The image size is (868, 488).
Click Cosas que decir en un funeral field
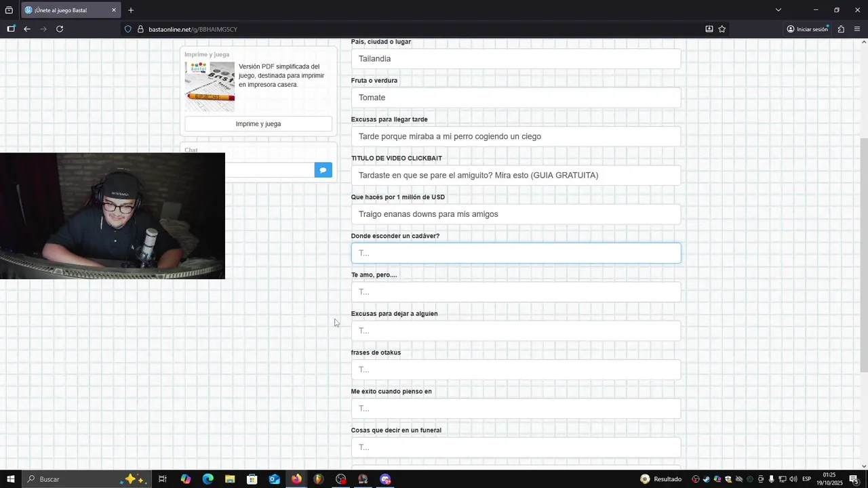[516, 447]
